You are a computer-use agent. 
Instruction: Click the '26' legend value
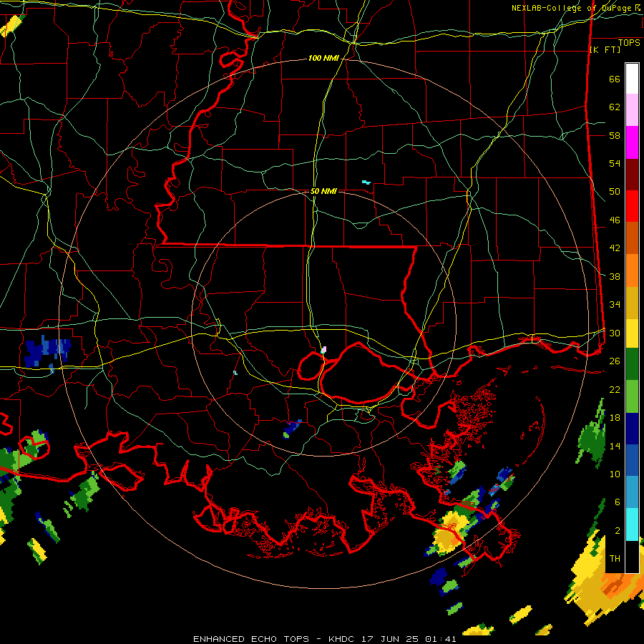(615, 361)
